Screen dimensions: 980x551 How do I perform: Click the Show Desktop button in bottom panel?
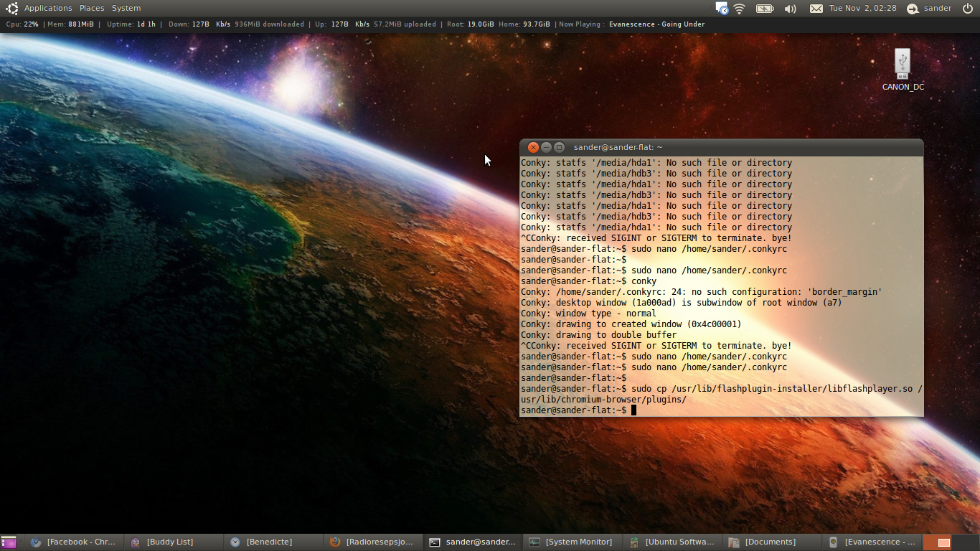(9, 542)
